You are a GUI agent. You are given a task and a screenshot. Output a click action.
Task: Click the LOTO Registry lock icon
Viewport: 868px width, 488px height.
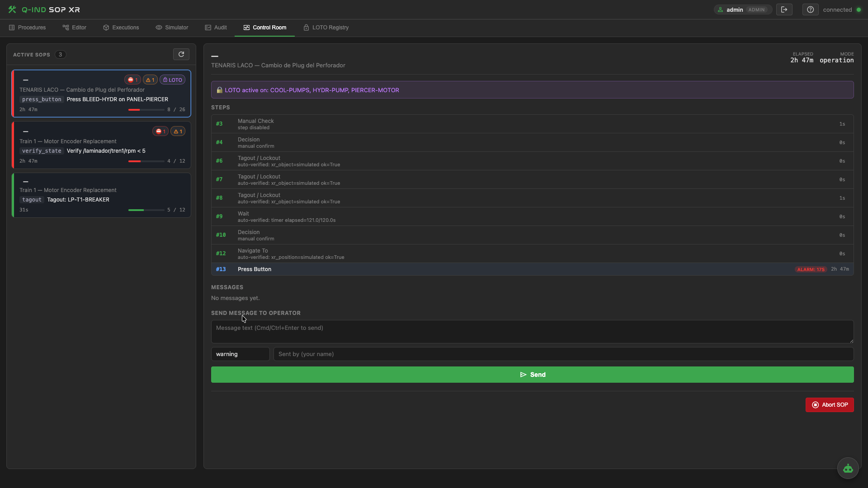click(x=306, y=28)
